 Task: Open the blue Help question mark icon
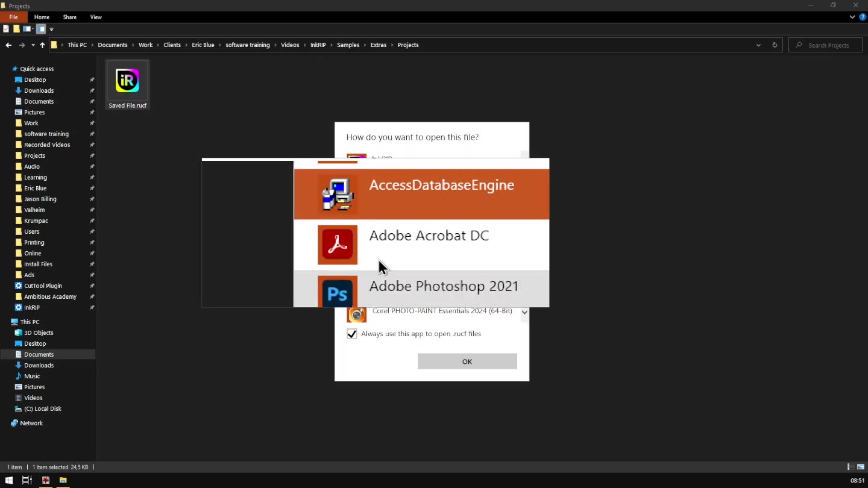pos(862,17)
